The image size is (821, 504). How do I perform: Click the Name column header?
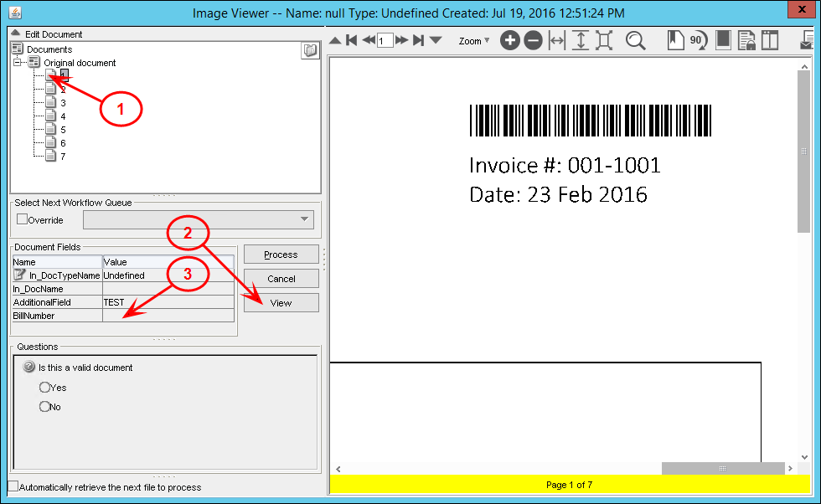(x=57, y=262)
